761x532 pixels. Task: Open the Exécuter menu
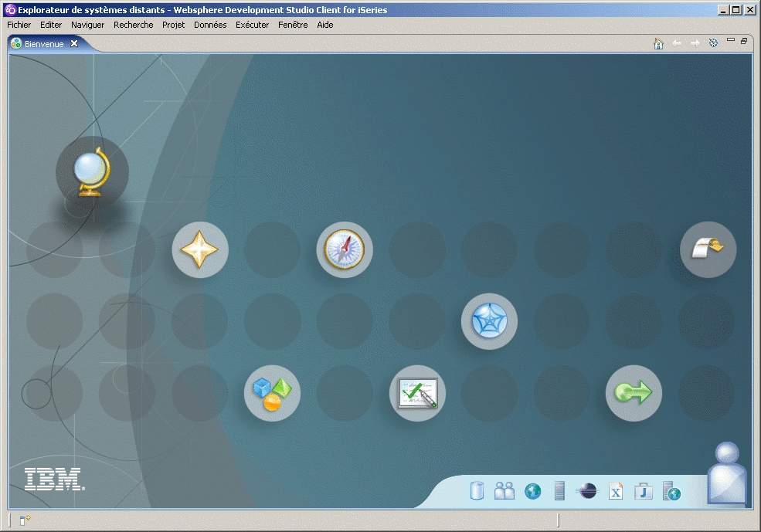click(252, 25)
